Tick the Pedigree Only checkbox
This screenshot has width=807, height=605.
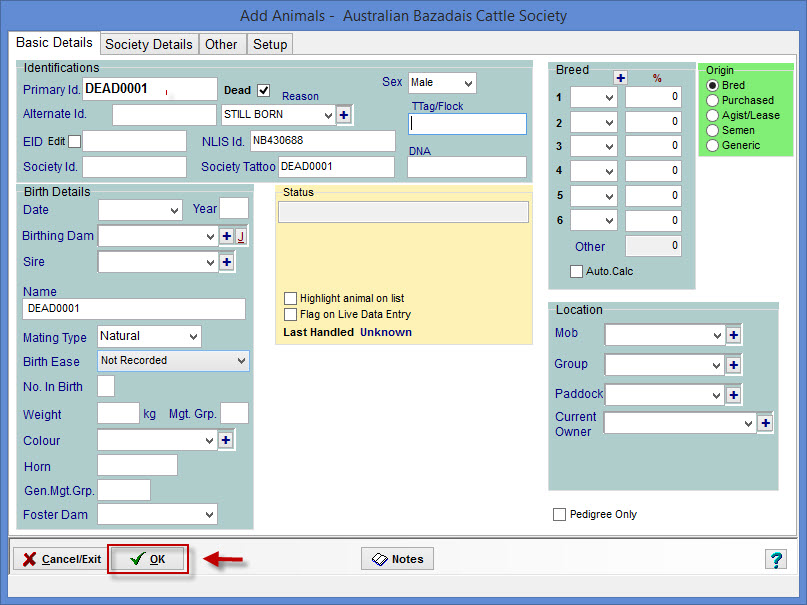coord(559,514)
